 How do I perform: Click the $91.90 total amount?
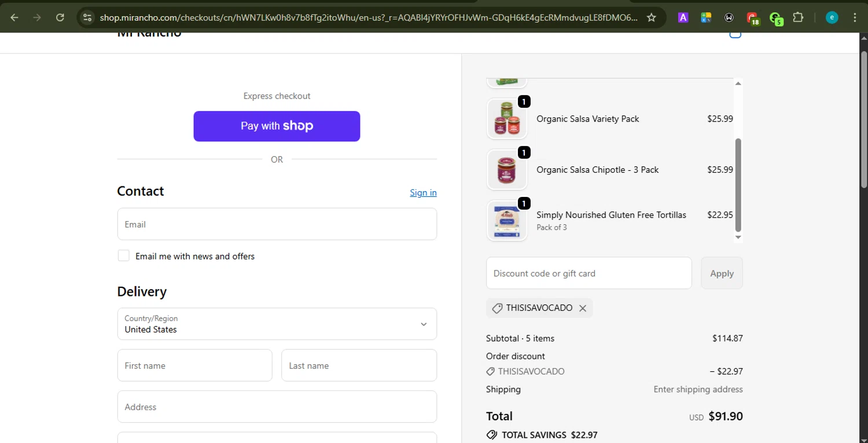(726, 416)
